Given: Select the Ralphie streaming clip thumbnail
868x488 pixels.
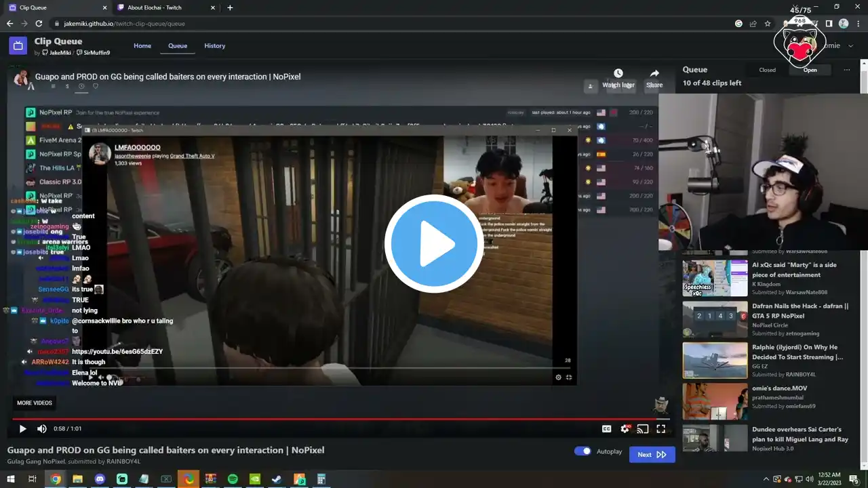Looking at the screenshot, I should pyautogui.click(x=715, y=360).
